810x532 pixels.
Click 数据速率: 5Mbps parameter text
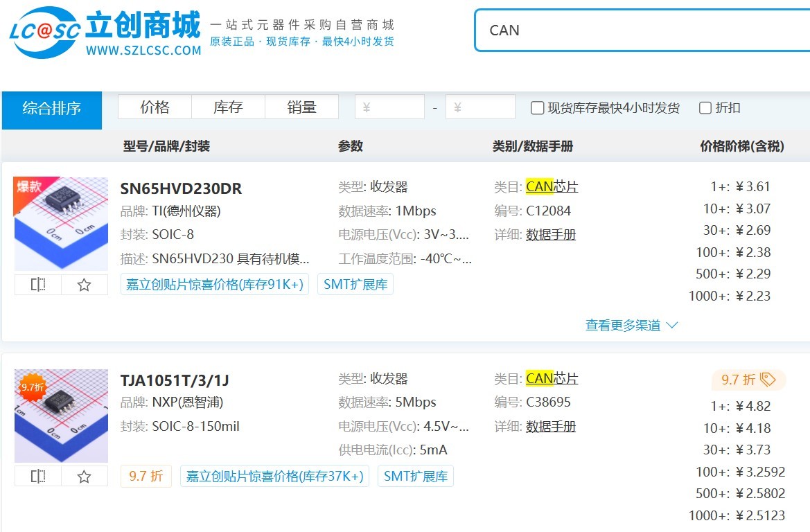pyautogui.click(x=387, y=402)
